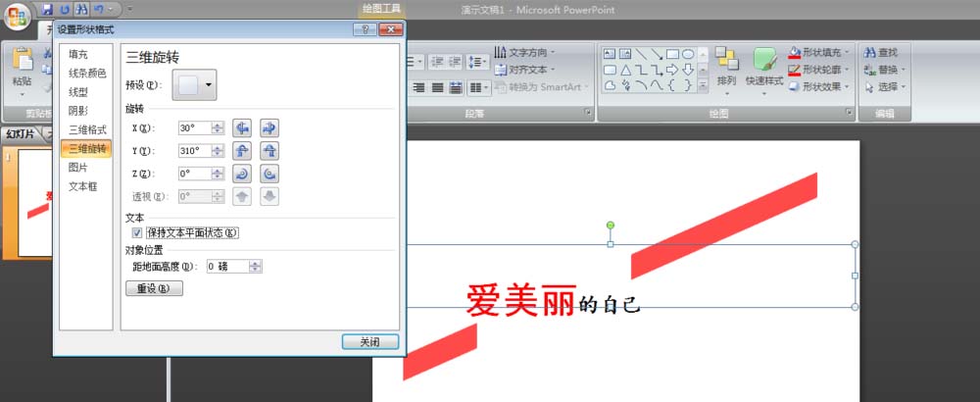Click the align right paragraph icon
Viewport: 980px width, 402px height.
pos(418,88)
